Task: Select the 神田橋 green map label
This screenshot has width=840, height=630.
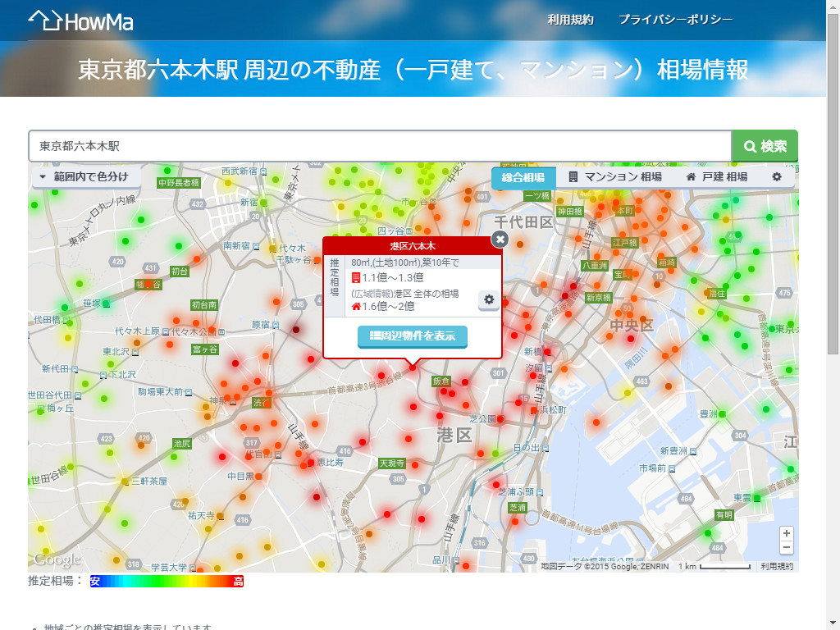Action: [x=569, y=212]
